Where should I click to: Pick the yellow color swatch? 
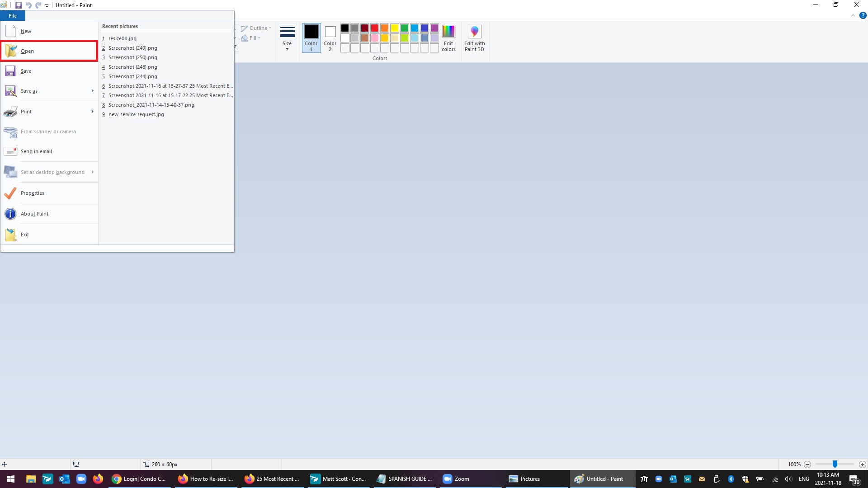[x=395, y=28]
